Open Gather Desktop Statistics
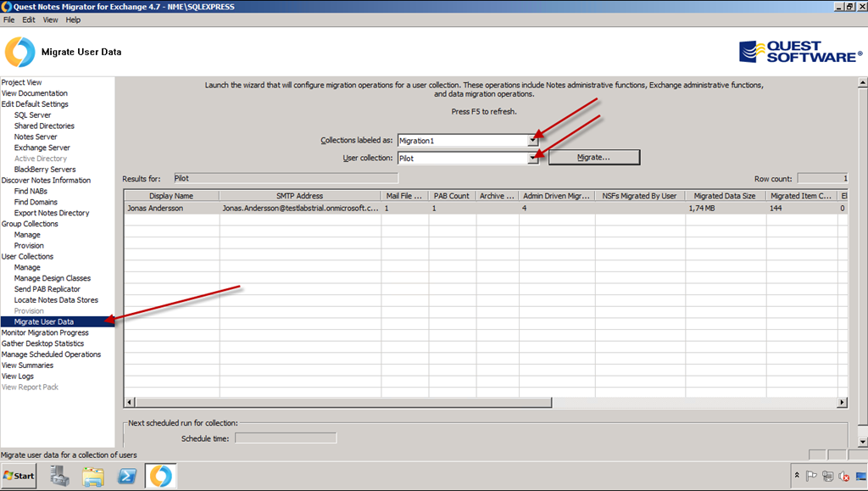Viewport: 868px width, 491px height. pos(42,343)
